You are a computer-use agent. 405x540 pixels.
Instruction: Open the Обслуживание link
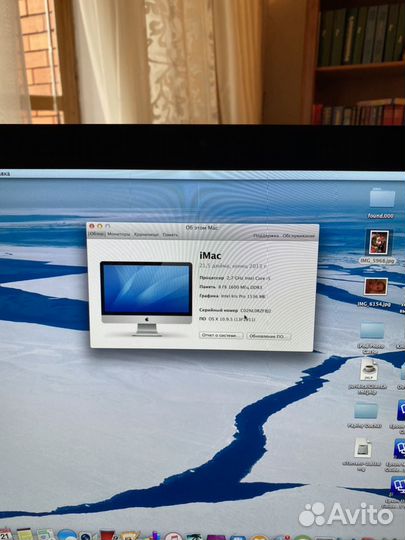coord(299,236)
